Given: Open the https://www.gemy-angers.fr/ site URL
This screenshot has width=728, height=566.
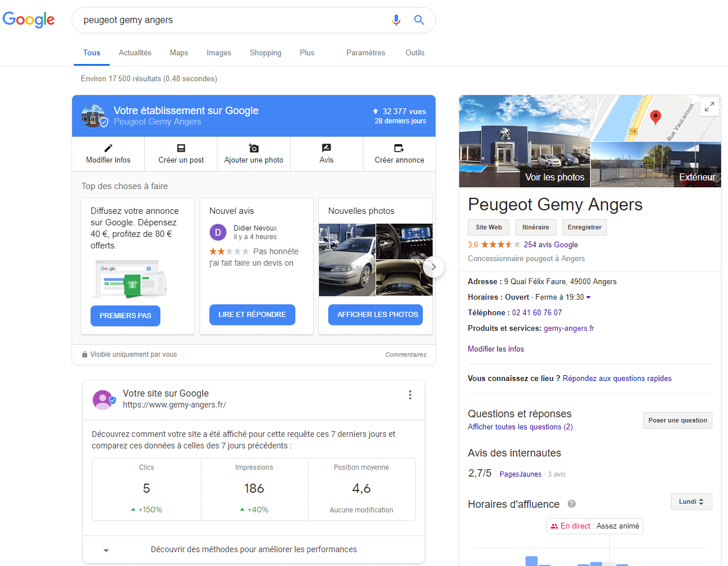Looking at the screenshot, I should 174,405.
